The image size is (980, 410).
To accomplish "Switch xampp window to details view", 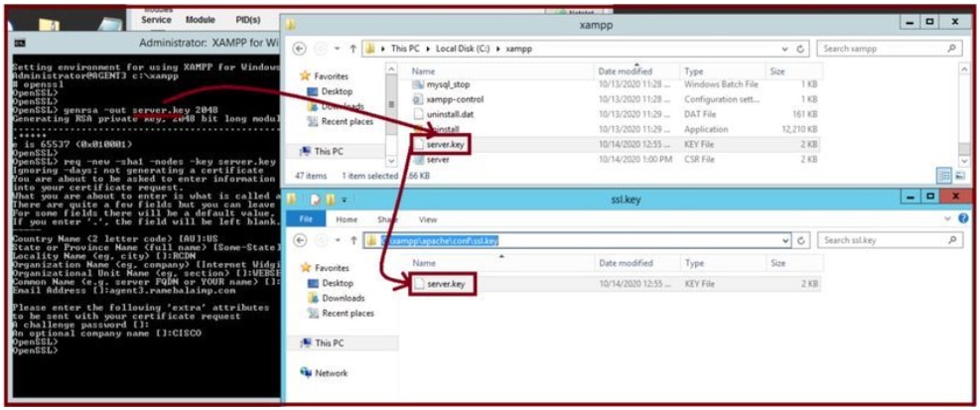I will [942, 176].
